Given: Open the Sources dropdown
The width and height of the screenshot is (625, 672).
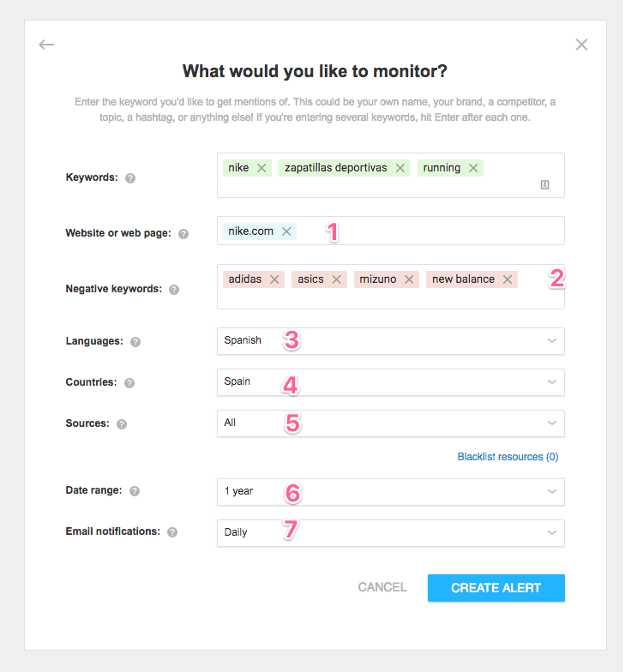Looking at the screenshot, I should coord(390,423).
